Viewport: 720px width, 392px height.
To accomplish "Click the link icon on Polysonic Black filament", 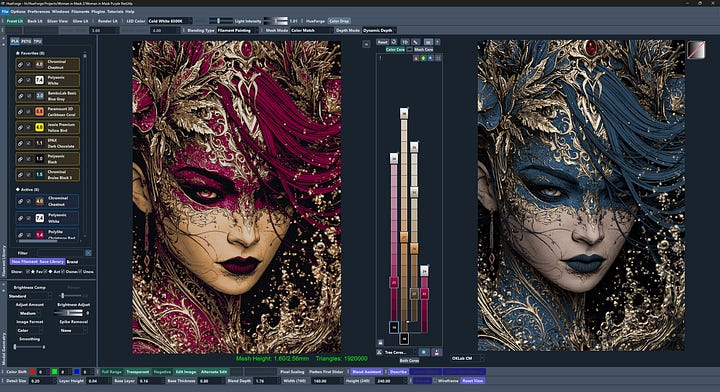I will click(x=21, y=159).
